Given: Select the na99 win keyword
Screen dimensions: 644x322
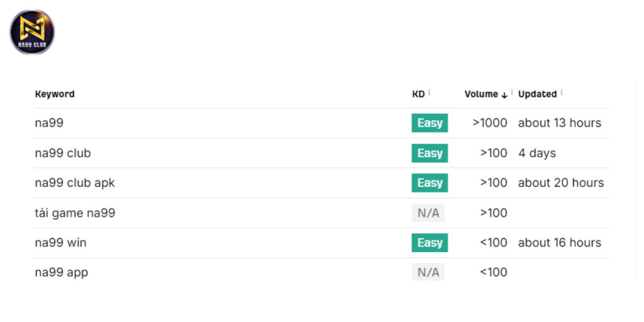Looking at the screenshot, I should (60, 243).
